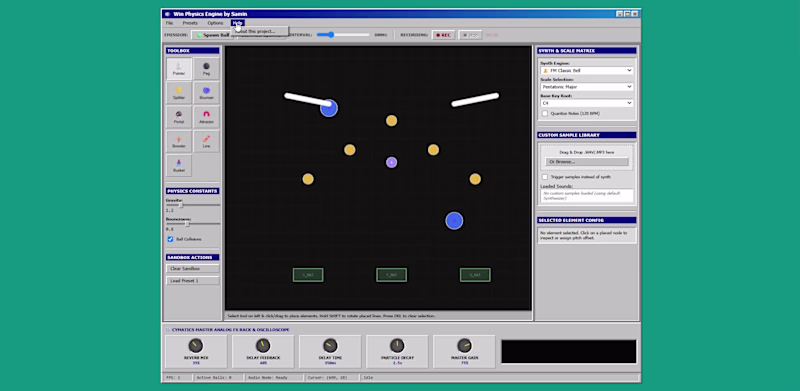This screenshot has height=391, width=800.
Task: Select the Bouncer tool
Action: 206,92
